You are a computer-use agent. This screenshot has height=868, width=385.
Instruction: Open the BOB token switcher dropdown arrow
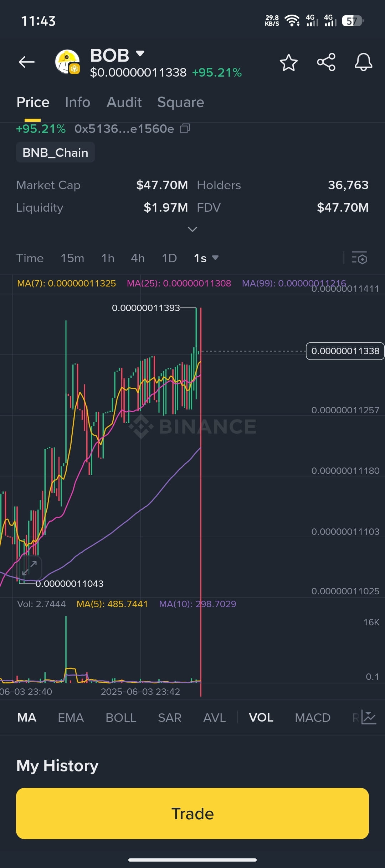pyautogui.click(x=140, y=54)
